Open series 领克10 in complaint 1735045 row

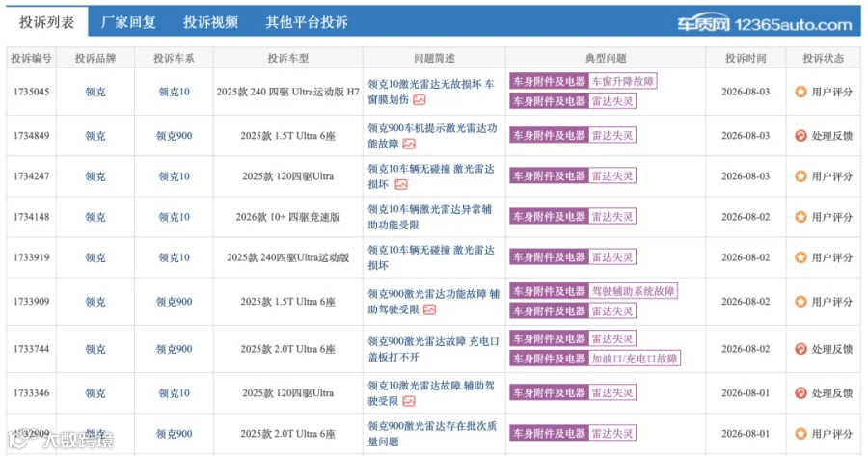(x=174, y=92)
